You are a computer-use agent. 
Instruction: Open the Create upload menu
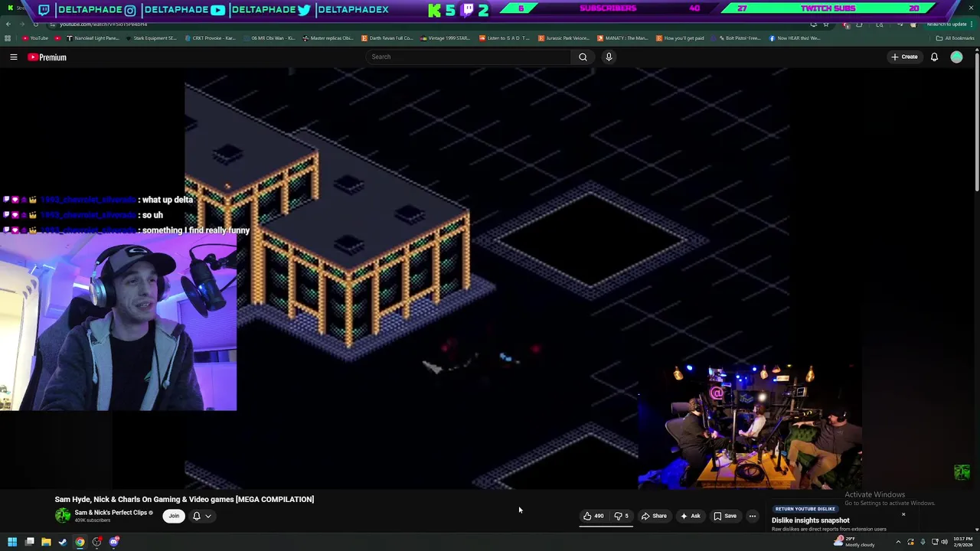pyautogui.click(x=904, y=57)
